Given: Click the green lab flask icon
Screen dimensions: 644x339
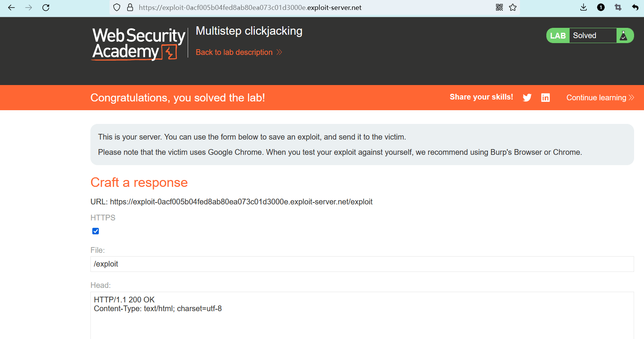Looking at the screenshot, I should click(624, 35).
